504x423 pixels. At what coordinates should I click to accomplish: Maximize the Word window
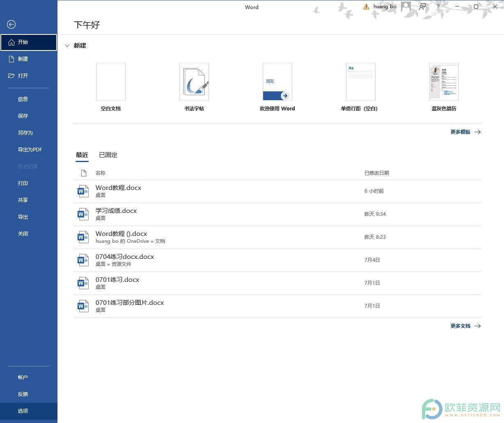tap(476, 7)
